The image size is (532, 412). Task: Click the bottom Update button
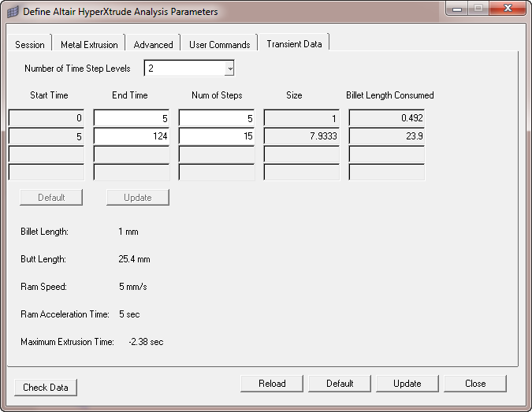point(407,384)
